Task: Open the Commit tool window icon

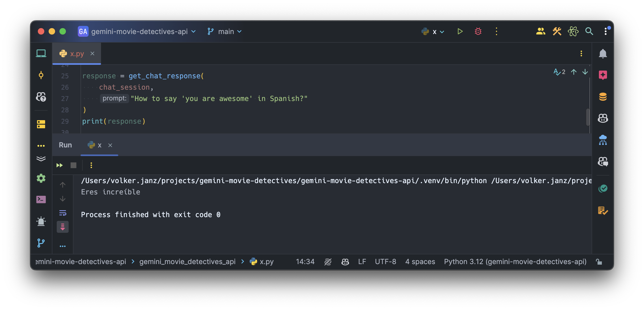Action: pyautogui.click(x=41, y=75)
